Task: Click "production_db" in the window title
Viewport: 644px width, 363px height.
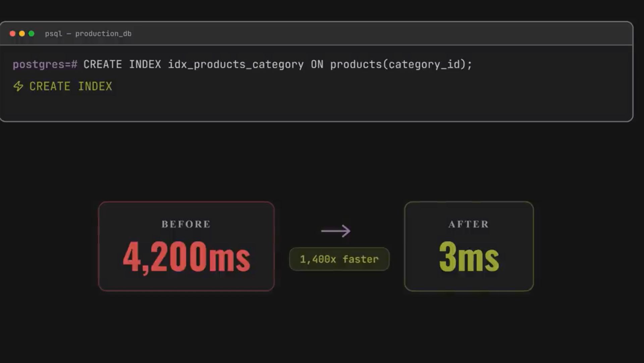Action: [x=103, y=34]
